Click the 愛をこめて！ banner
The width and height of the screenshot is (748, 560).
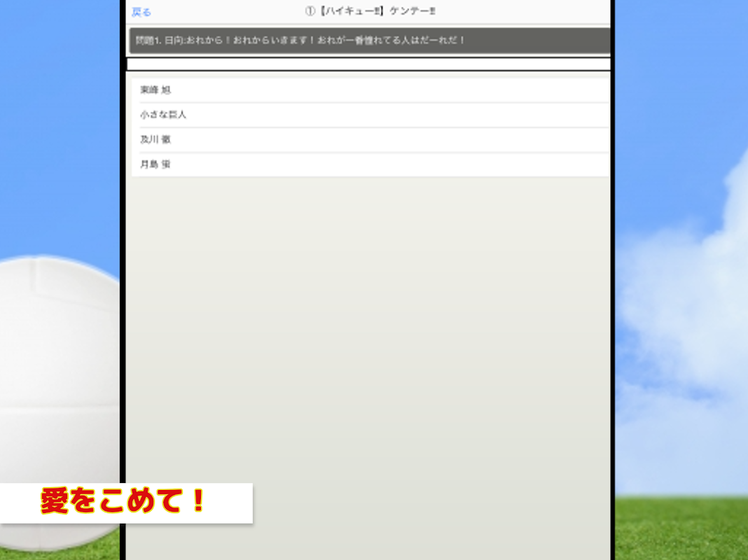(126, 503)
